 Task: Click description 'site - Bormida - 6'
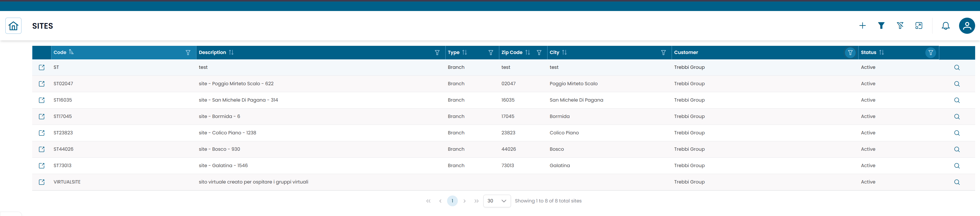point(219,116)
